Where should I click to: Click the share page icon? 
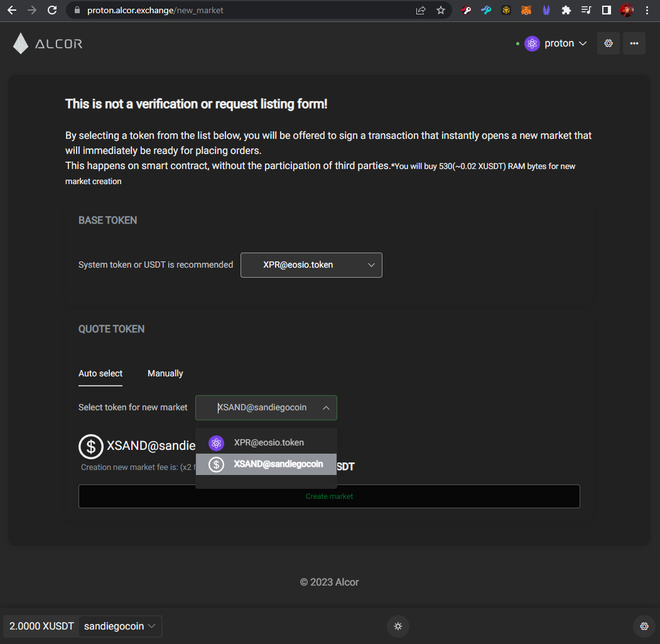(x=421, y=10)
